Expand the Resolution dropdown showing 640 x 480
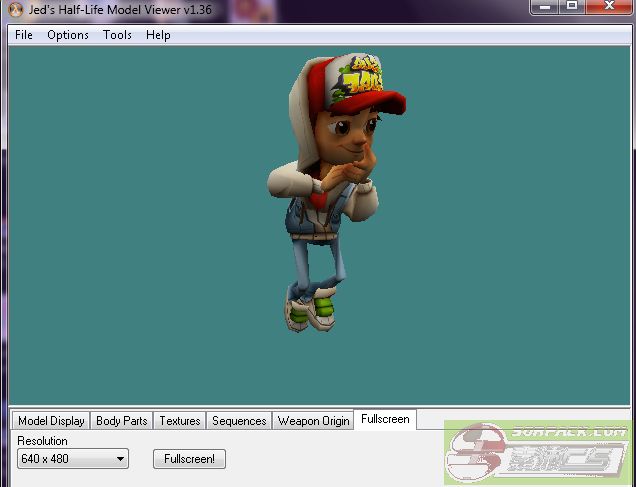636x487 pixels. [x=73, y=459]
